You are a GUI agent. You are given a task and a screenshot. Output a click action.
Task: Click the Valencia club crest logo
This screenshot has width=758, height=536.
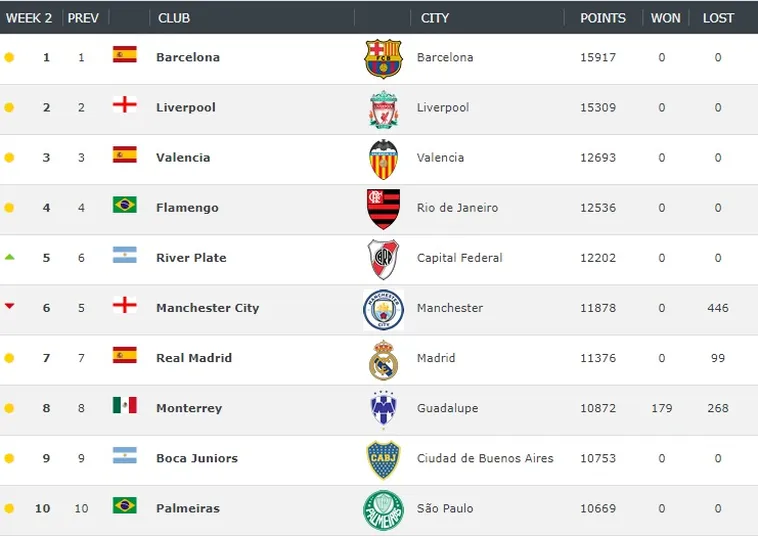click(x=383, y=159)
